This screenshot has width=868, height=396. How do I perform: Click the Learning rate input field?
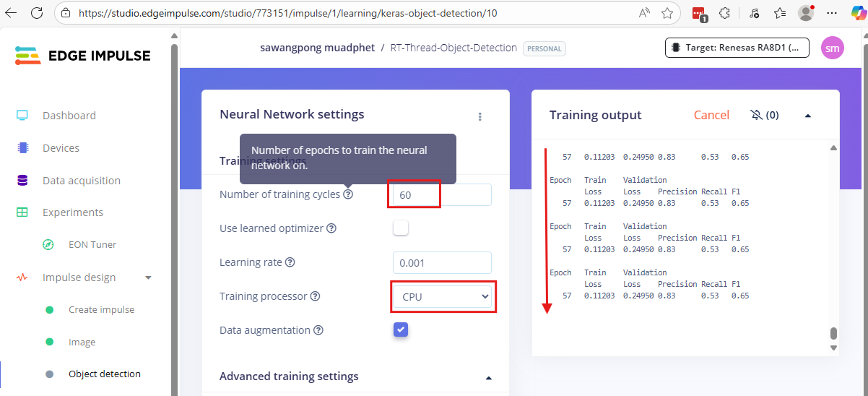click(x=441, y=262)
